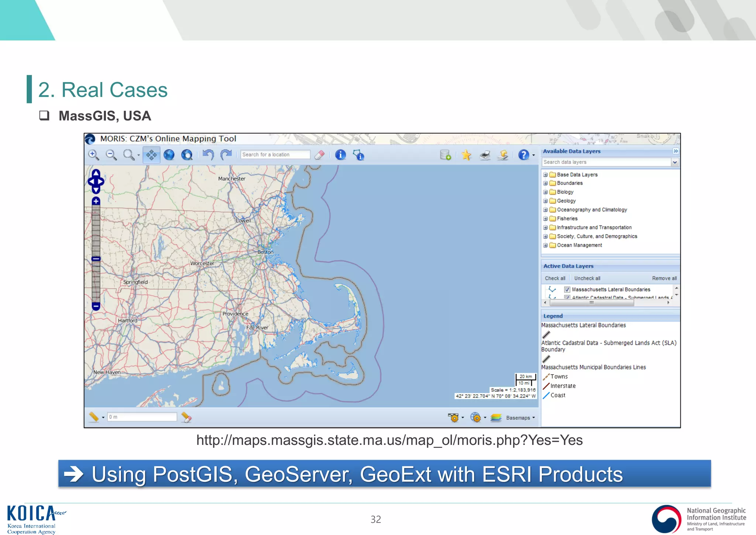Image resolution: width=756 pixels, height=535 pixels.
Task: Click the Uncheck all button
Action: coord(587,278)
